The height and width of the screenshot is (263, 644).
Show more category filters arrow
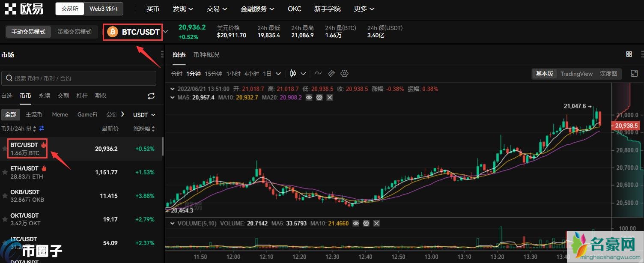point(123,114)
